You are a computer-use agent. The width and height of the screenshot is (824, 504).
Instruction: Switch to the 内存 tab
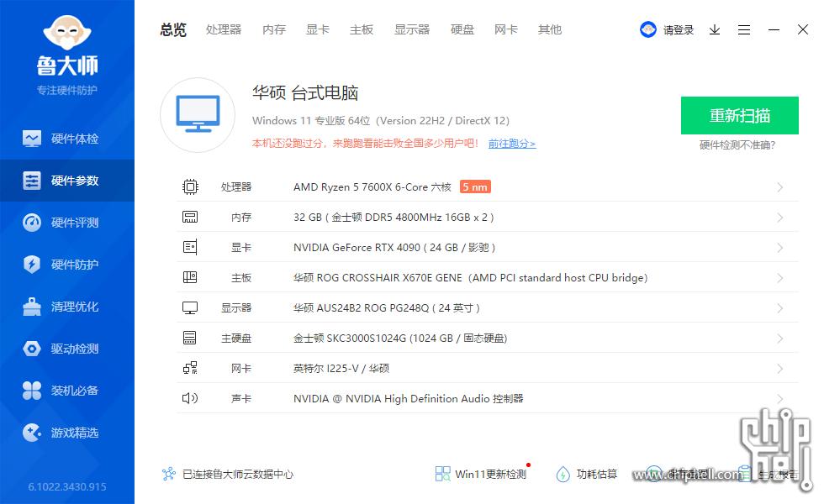[x=273, y=29]
